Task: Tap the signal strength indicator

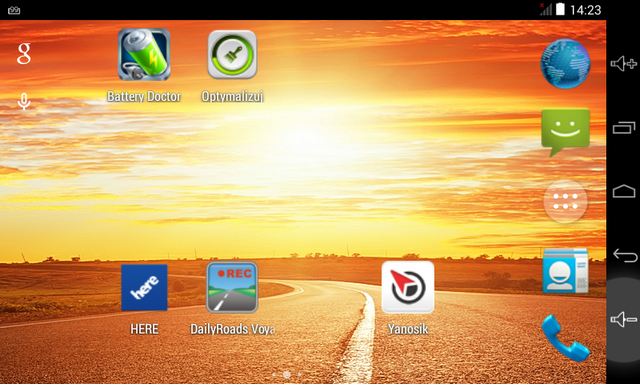Action: tap(545, 9)
